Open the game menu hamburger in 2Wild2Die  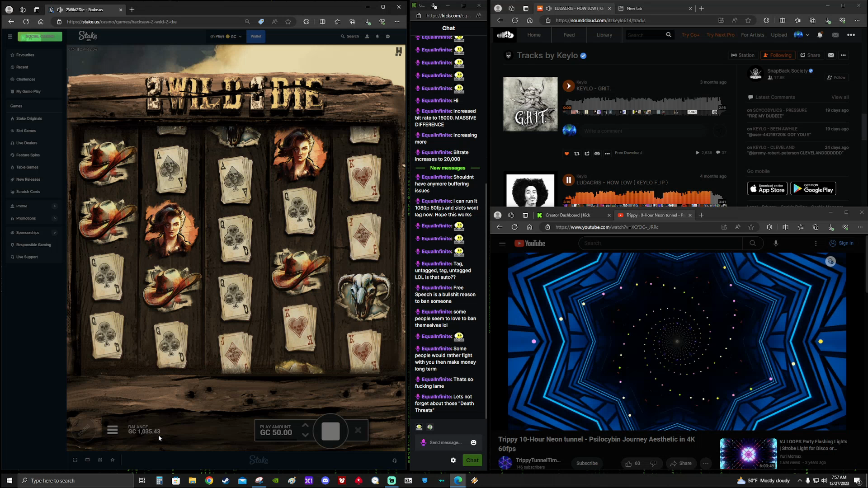point(112,430)
